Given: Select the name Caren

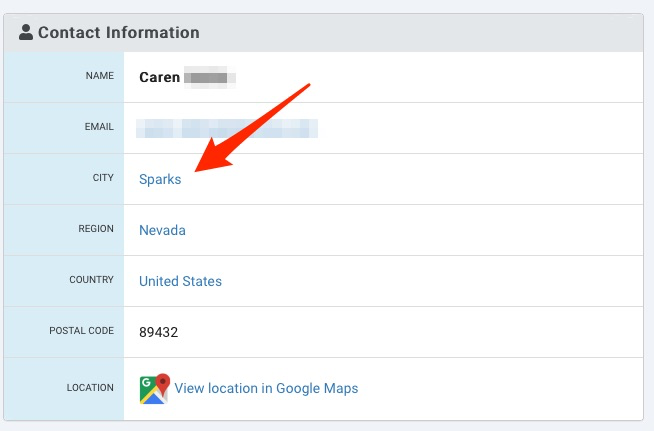Looking at the screenshot, I should point(159,77).
